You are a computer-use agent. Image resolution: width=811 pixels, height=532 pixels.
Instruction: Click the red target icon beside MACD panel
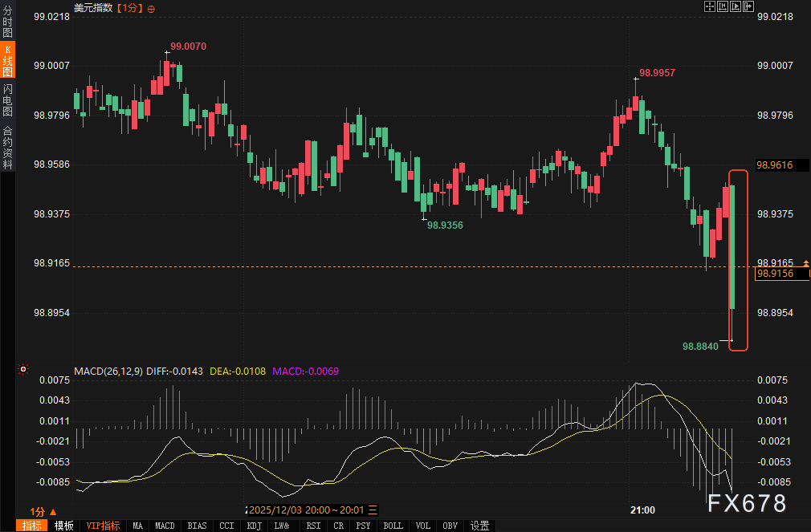[x=23, y=370]
